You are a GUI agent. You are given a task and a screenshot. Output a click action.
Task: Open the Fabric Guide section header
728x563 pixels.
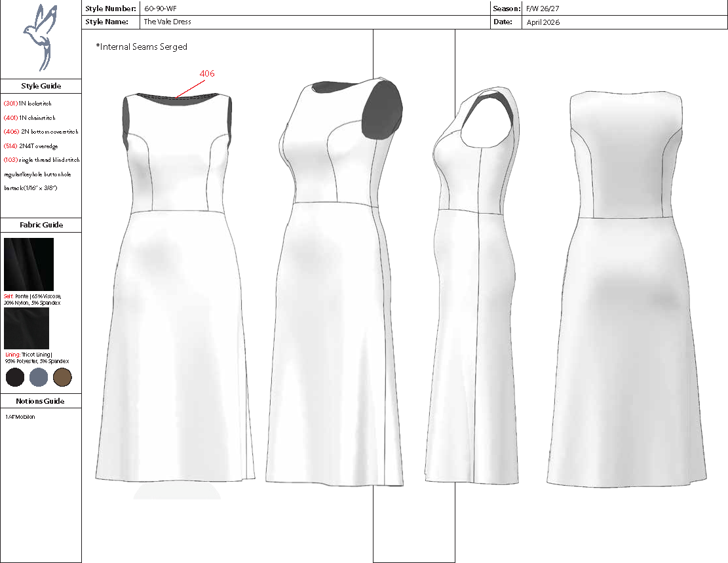coord(41,225)
